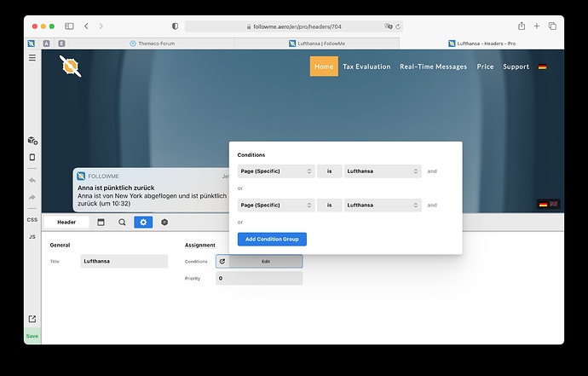This screenshot has width=588, height=376.
Task: Click German flag in site navigation
Action: 542,67
